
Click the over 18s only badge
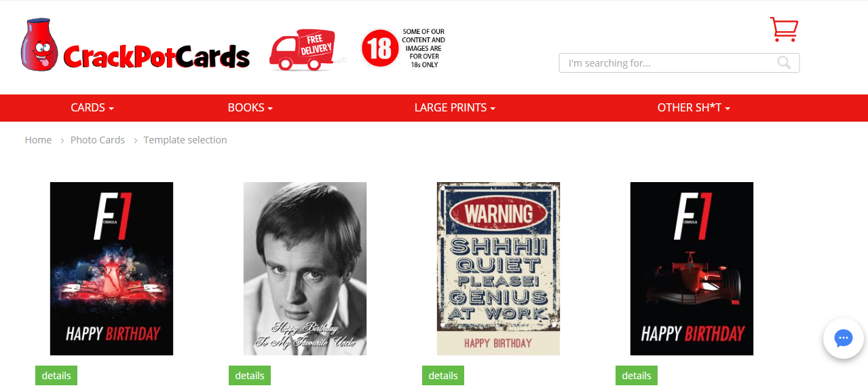pyautogui.click(x=403, y=48)
